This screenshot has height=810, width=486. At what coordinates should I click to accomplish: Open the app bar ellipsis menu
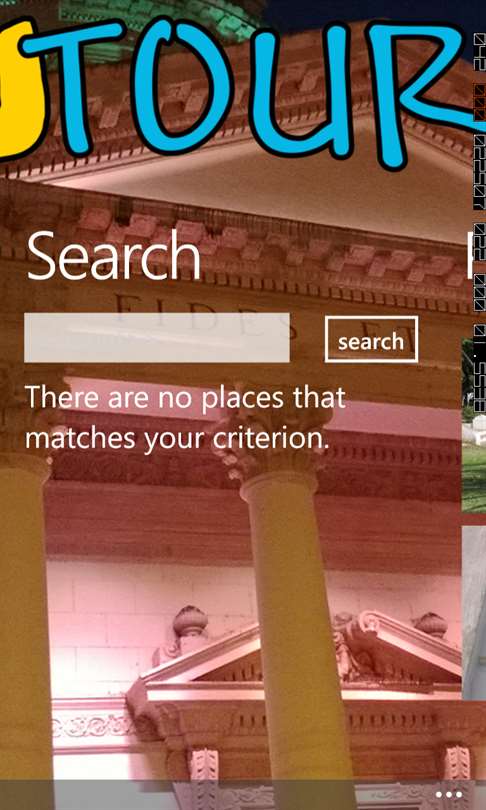point(448,794)
